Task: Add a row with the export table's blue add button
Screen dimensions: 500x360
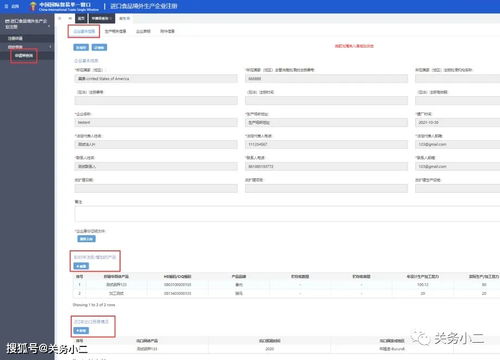Action: tap(81, 330)
